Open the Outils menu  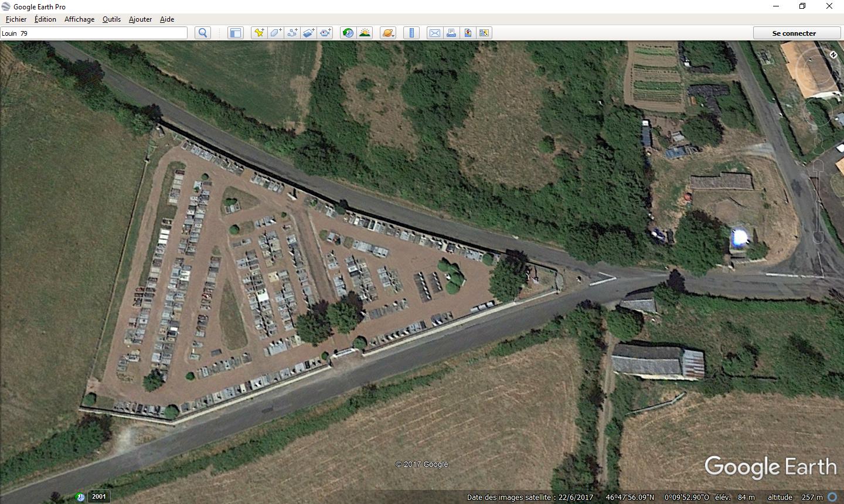tap(111, 19)
